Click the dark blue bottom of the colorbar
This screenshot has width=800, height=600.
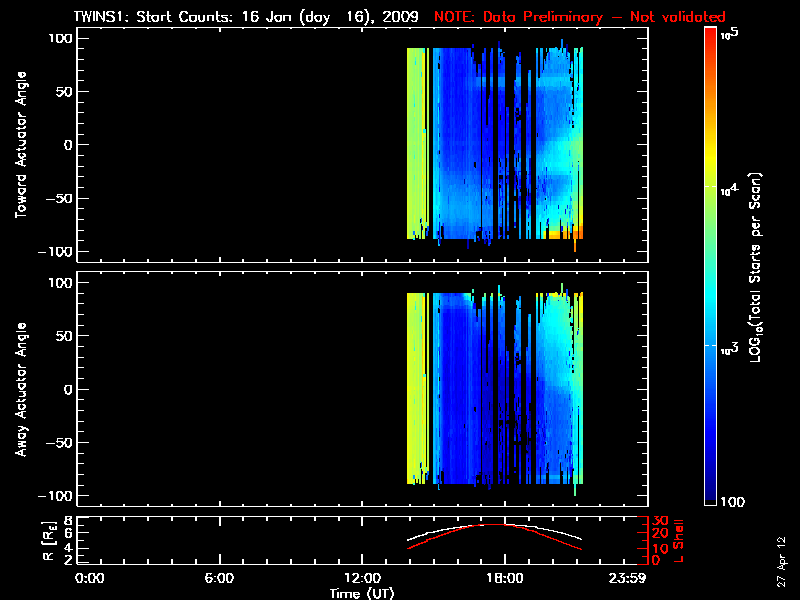(x=712, y=500)
